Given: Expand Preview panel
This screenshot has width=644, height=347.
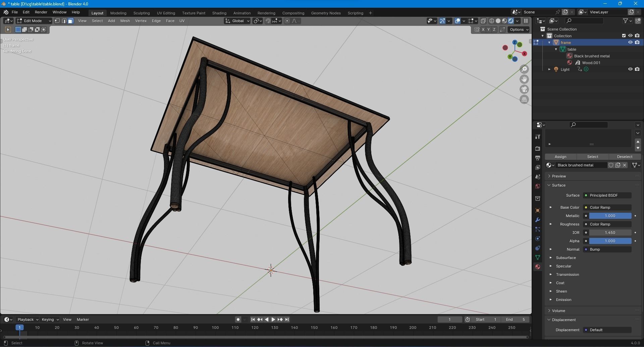Looking at the screenshot, I should [x=559, y=176].
